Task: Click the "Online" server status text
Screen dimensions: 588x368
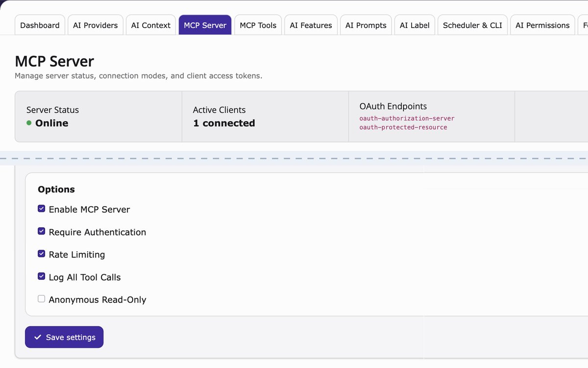Action: 51,123
